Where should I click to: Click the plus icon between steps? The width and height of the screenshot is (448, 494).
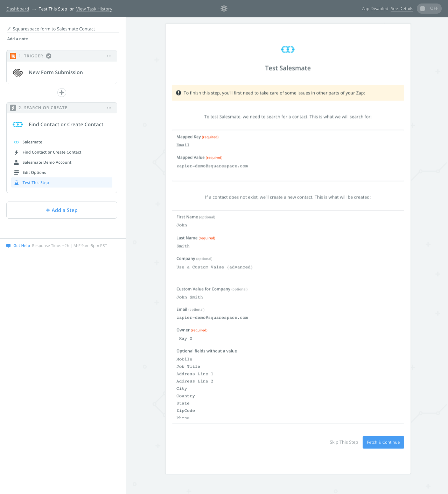[x=62, y=92]
